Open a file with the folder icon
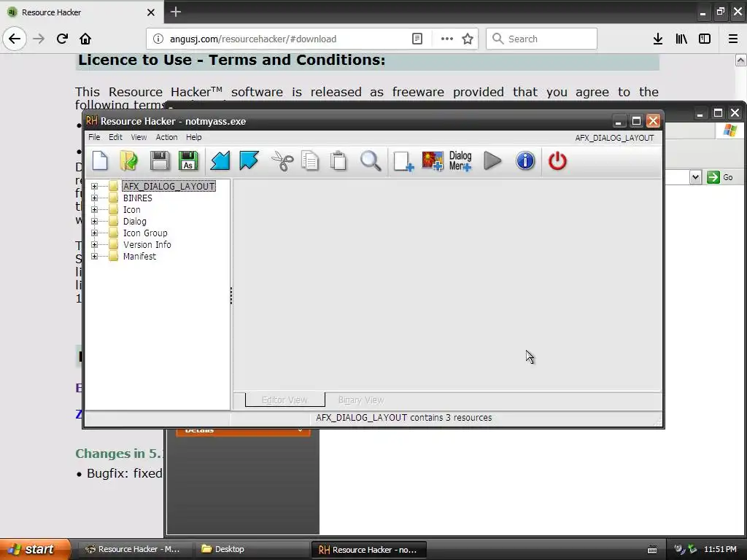The image size is (747, 560). (128, 160)
